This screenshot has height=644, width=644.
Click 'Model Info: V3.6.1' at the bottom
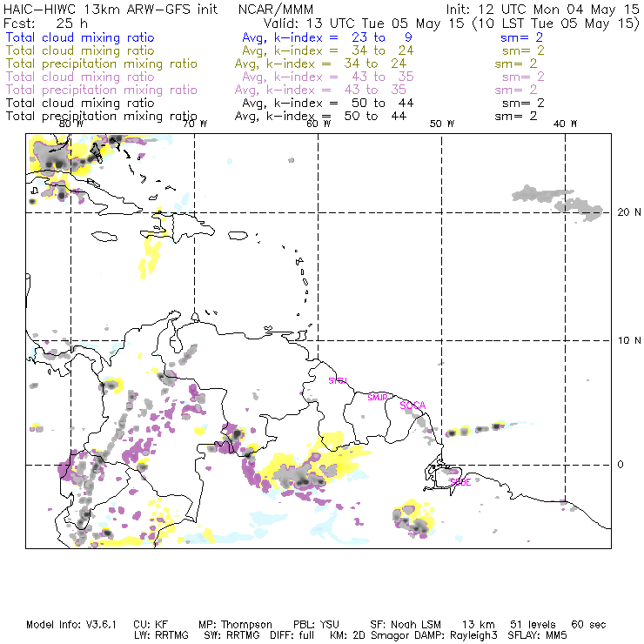(x=71, y=625)
